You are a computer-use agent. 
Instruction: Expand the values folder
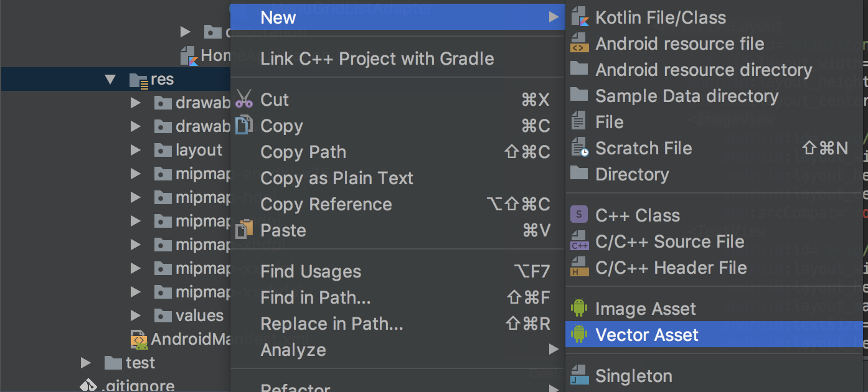click(x=136, y=315)
